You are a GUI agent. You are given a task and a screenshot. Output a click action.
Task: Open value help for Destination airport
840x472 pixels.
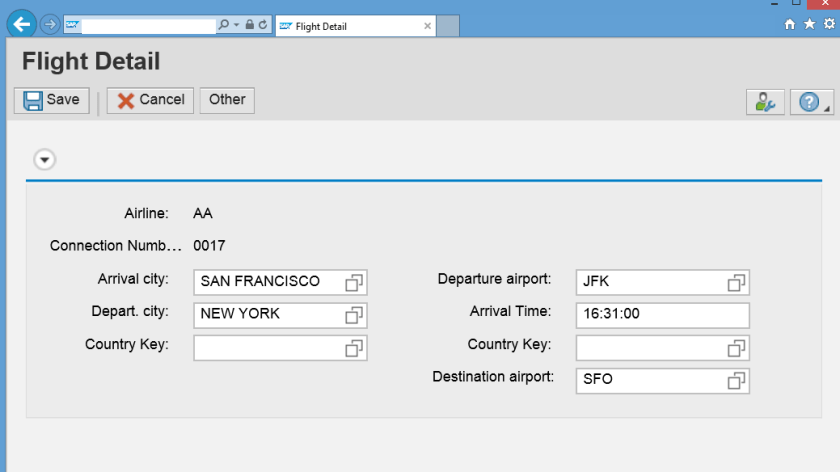point(737,381)
